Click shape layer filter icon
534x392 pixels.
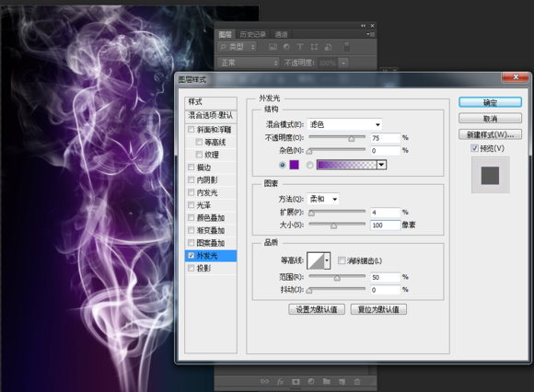(x=314, y=47)
